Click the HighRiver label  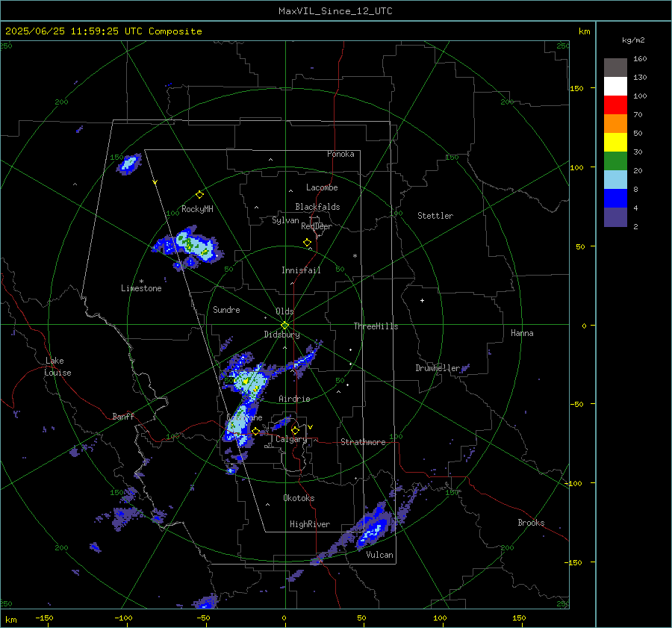(x=310, y=524)
